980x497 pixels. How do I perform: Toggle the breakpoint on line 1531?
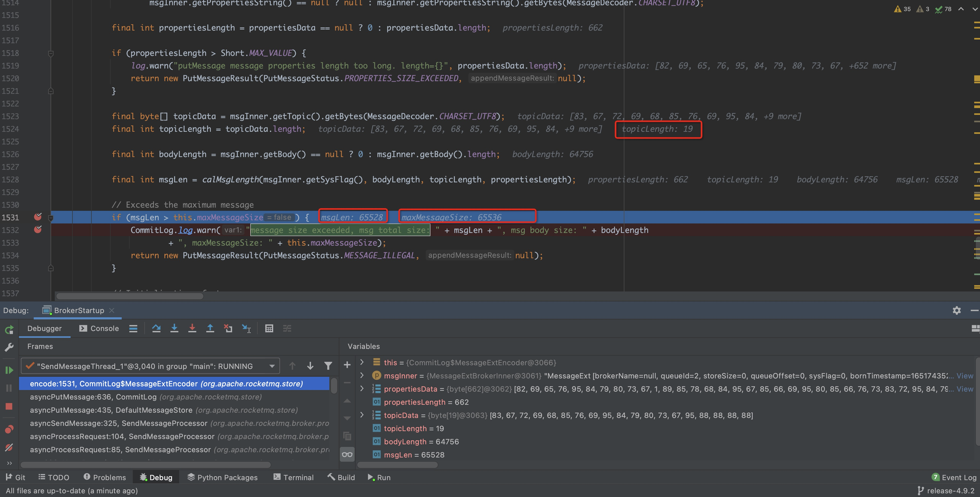pos(38,217)
